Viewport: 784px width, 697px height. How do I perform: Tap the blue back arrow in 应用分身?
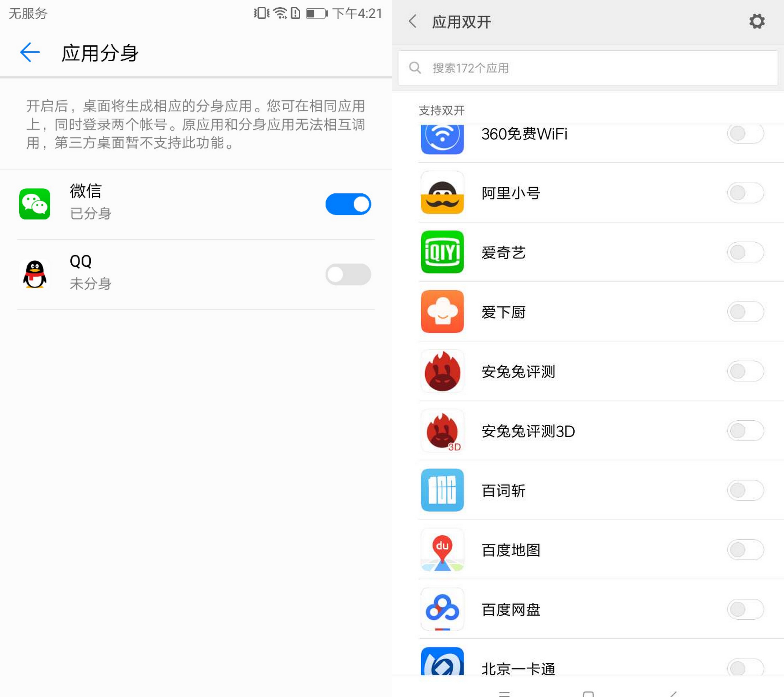[30, 52]
